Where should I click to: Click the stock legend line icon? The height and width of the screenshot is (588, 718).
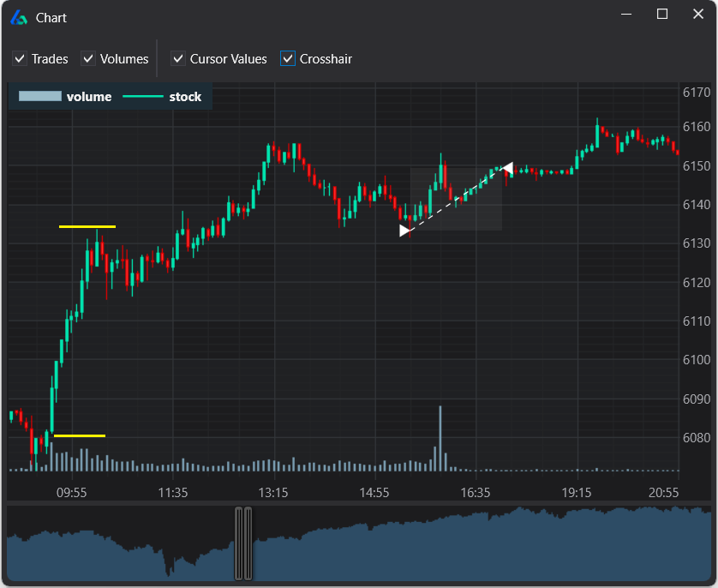click(x=142, y=97)
